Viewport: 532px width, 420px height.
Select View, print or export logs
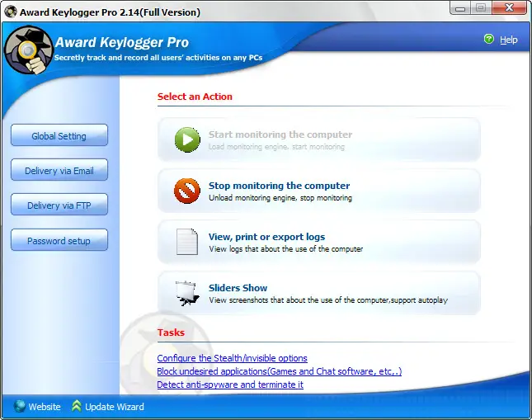(x=319, y=242)
